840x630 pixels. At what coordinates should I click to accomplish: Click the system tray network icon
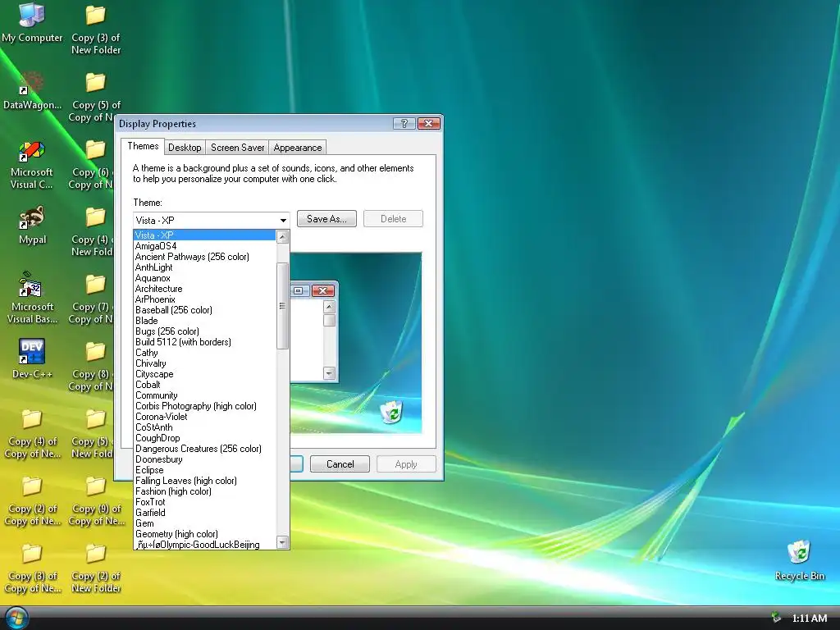point(776,618)
